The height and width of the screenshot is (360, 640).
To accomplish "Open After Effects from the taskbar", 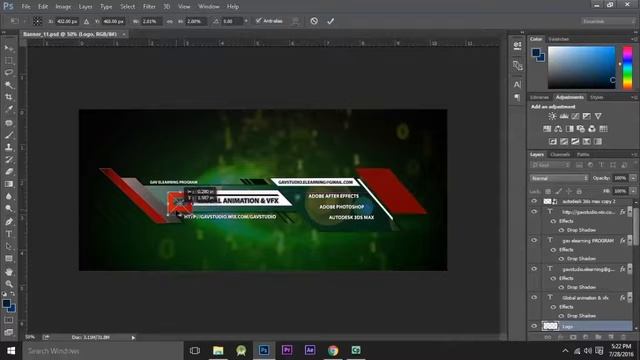I will [x=310, y=350].
